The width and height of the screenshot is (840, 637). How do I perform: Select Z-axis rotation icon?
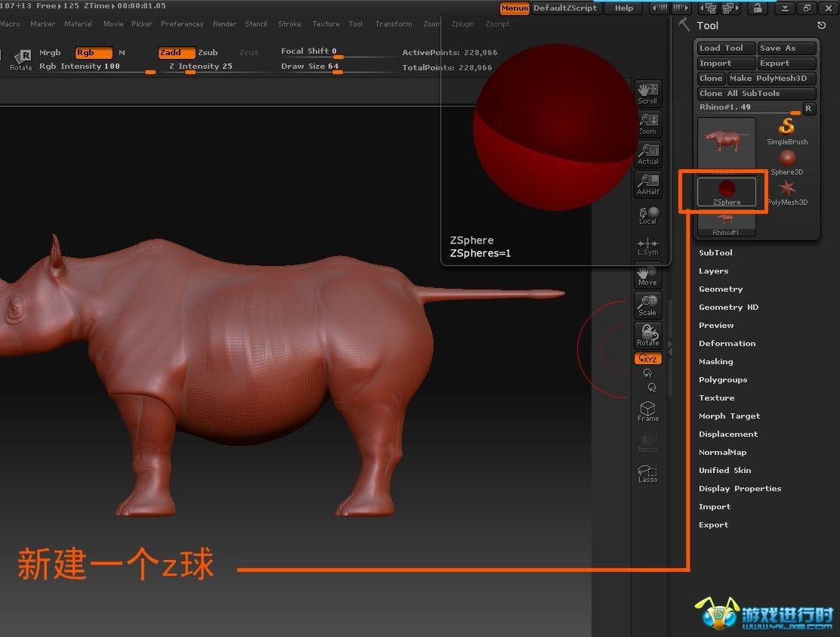click(651, 388)
